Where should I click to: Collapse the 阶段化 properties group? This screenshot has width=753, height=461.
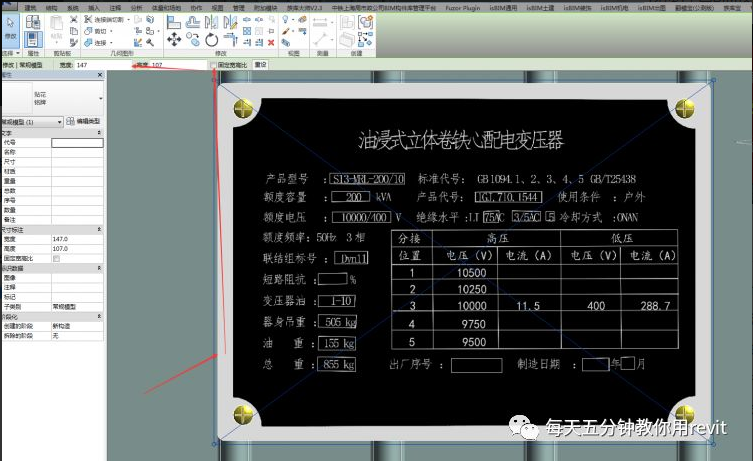click(x=99, y=316)
